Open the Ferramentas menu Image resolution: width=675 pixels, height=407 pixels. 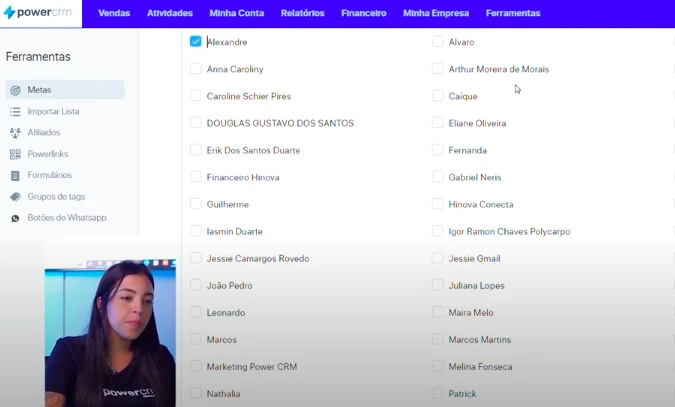(513, 13)
